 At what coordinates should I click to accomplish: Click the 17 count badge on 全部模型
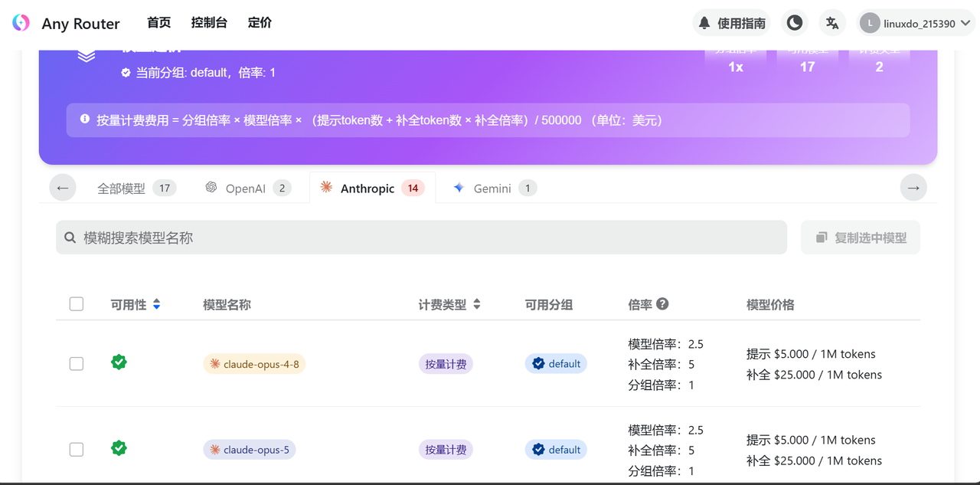pos(164,188)
